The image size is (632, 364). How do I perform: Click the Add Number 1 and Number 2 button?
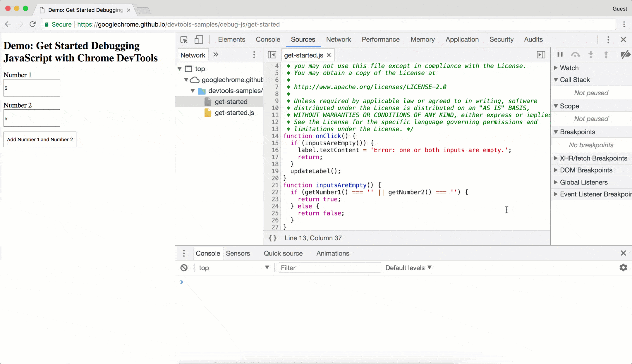pyautogui.click(x=39, y=139)
